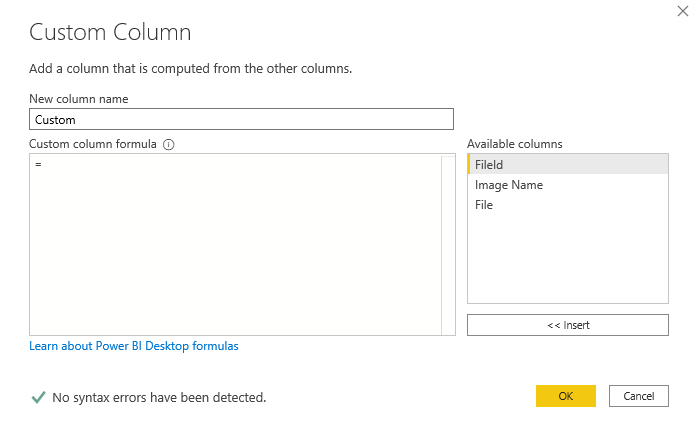Click the New column name label
Viewport: 699px width, 433px height.
pyautogui.click(x=78, y=98)
